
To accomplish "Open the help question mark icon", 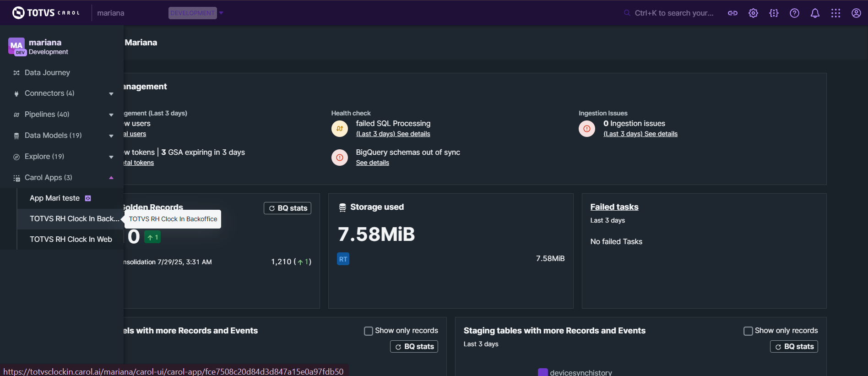I will (x=794, y=13).
